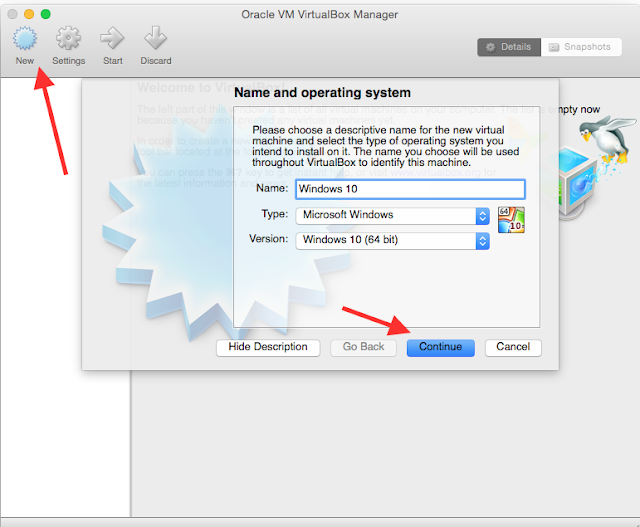The image size is (640, 527).
Task: Click the 'Oracle VM VirtualBox Manager' title text
Action: [x=320, y=14]
